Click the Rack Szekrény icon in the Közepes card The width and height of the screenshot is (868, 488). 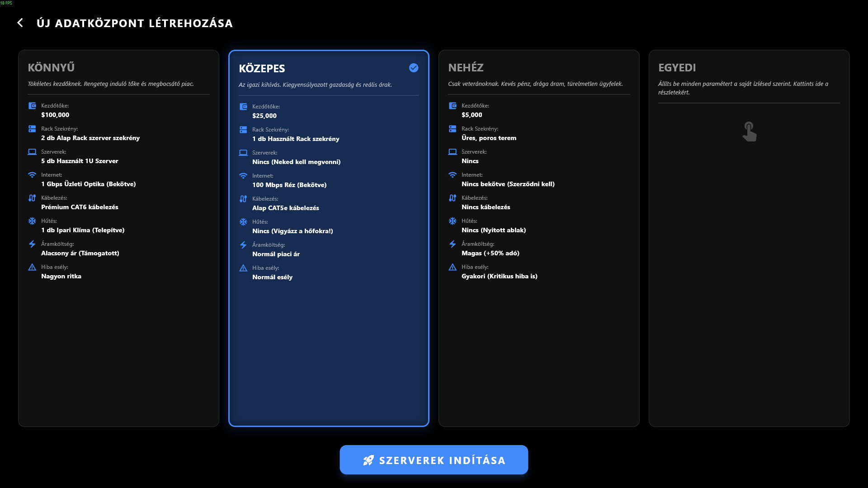click(x=243, y=130)
